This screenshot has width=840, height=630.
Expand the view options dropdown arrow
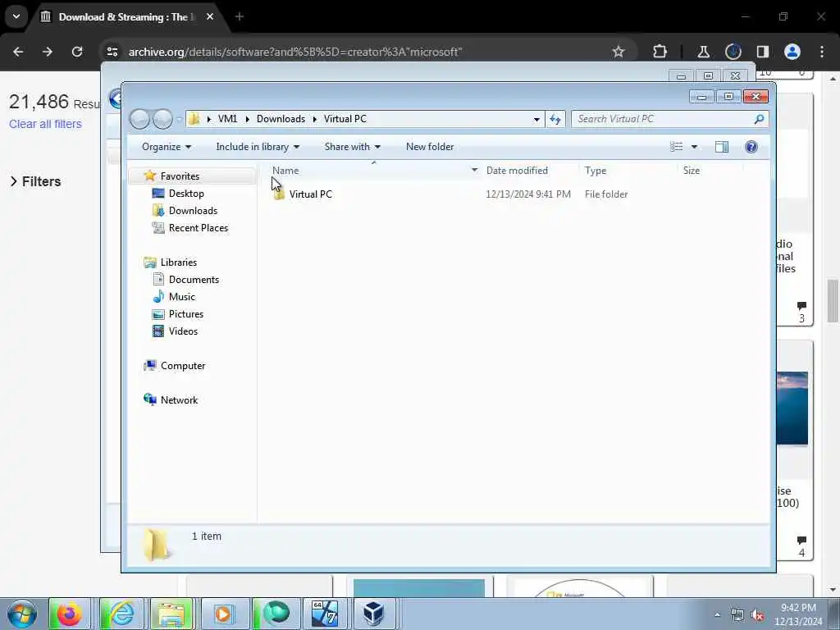(x=694, y=147)
